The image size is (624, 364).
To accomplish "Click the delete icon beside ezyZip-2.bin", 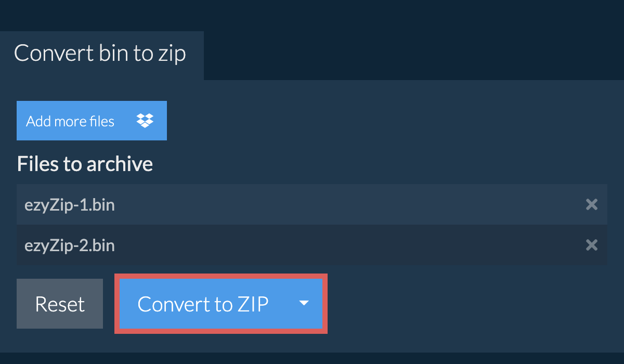I will [592, 245].
